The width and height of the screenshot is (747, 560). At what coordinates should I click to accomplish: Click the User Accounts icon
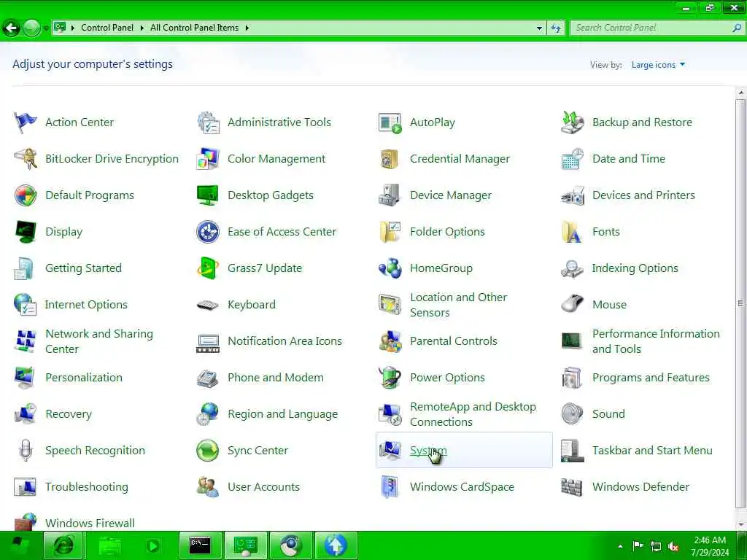pyautogui.click(x=208, y=487)
